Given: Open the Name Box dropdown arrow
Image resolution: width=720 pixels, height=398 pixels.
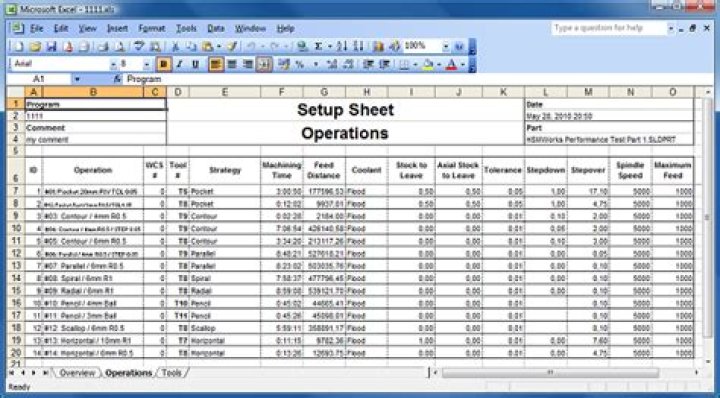Looking at the screenshot, I should click(x=77, y=79).
